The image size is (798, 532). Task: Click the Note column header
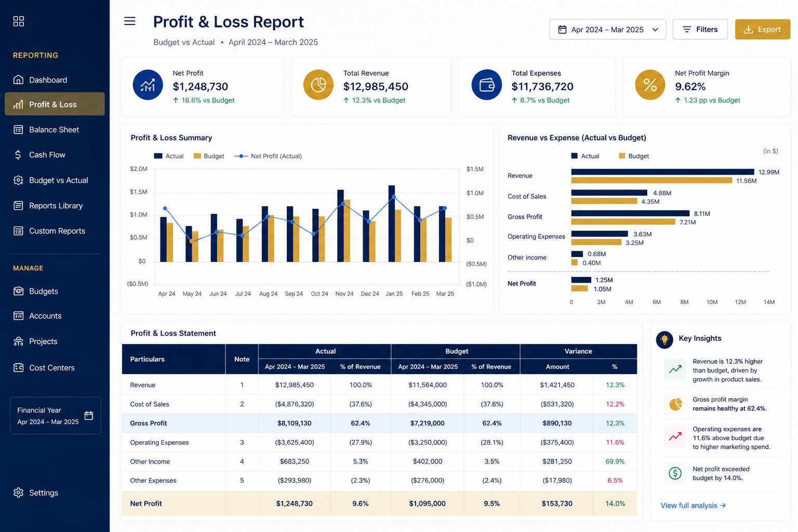(242, 359)
